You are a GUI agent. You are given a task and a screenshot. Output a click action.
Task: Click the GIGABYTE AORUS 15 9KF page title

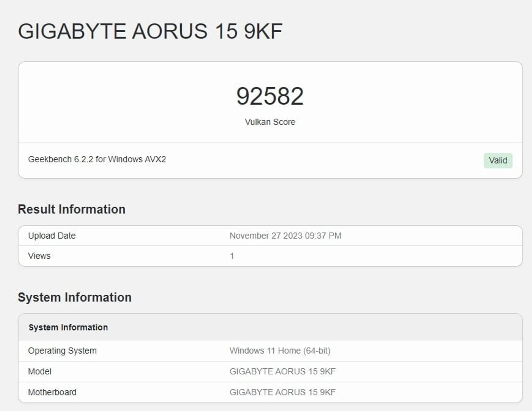(150, 31)
